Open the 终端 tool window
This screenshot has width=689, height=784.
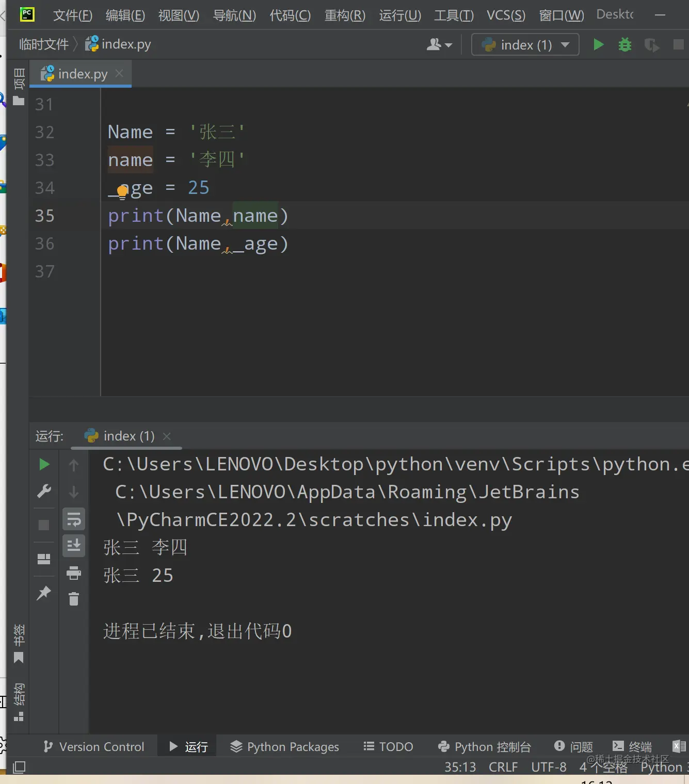632,747
